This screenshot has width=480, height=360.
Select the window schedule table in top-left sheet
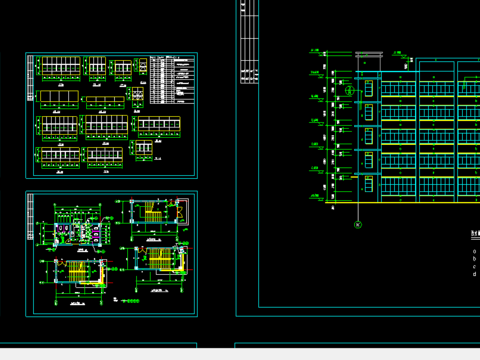point(172,80)
